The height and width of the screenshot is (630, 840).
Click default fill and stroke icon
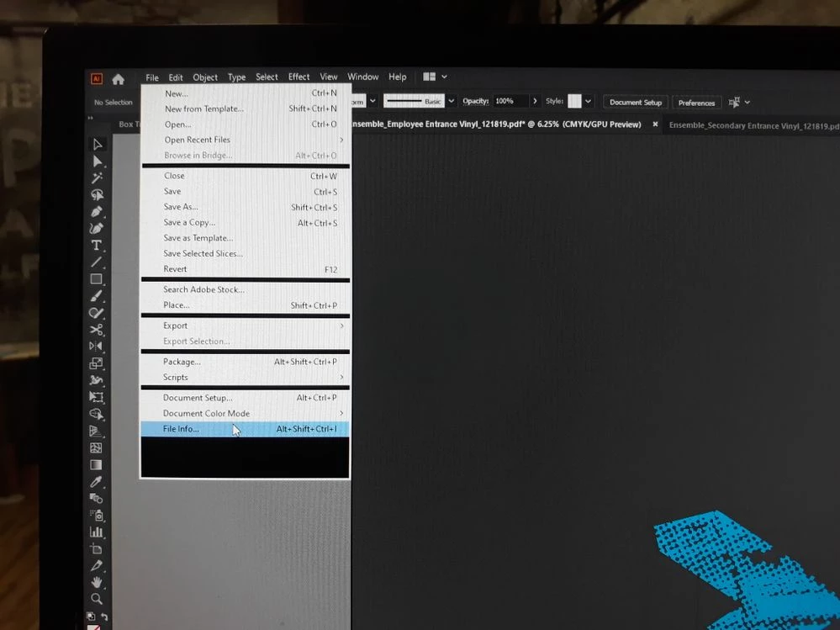[x=91, y=617]
